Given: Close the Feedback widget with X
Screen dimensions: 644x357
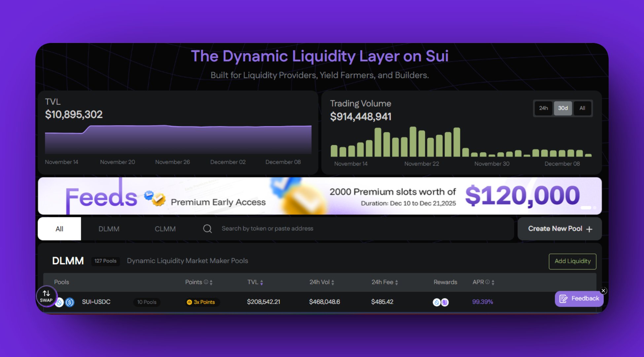Looking at the screenshot, I should (603, 291).
